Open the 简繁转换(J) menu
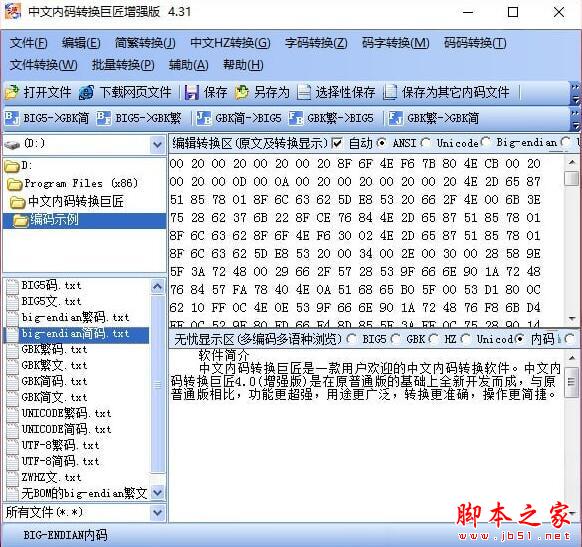 [145, 43]
